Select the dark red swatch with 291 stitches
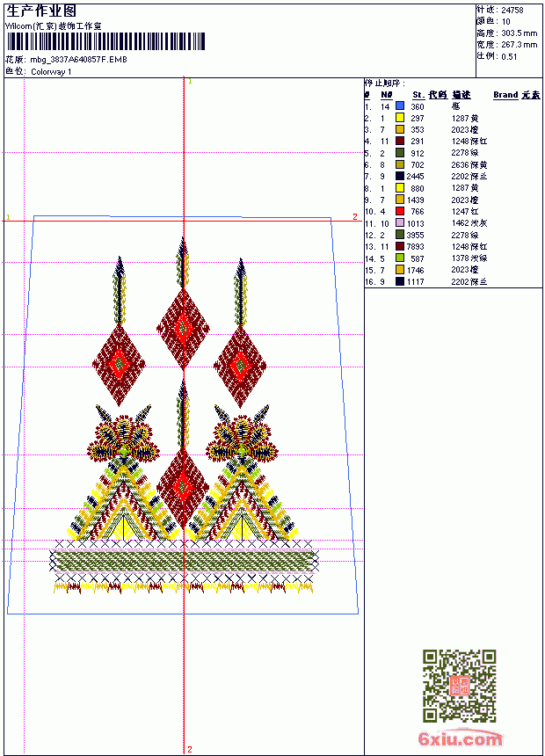 [399, 141]
